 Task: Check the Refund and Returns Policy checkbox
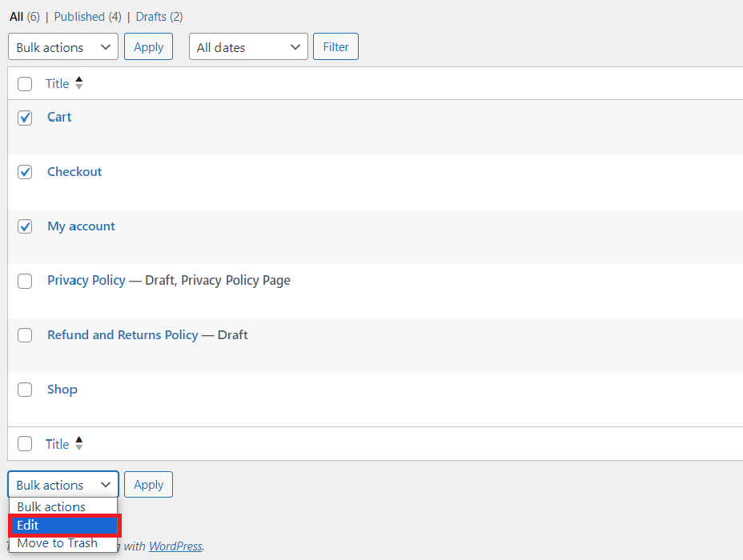point(25,335)
